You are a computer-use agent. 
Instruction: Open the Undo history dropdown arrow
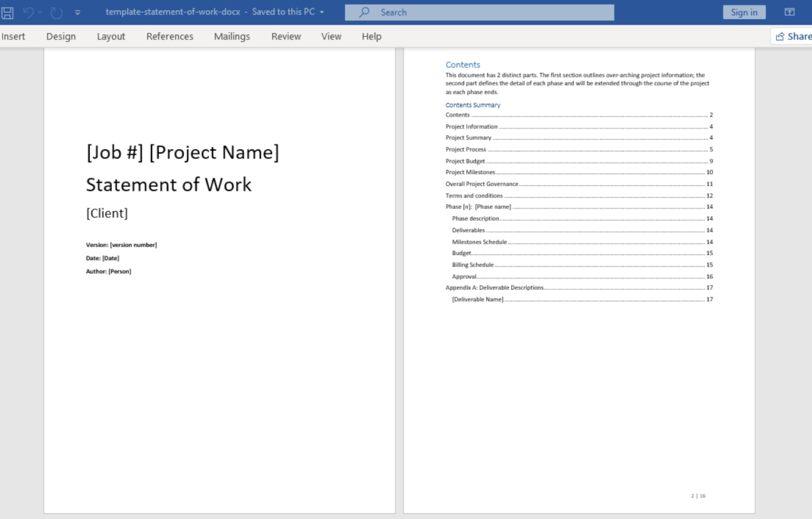(40, 12)
